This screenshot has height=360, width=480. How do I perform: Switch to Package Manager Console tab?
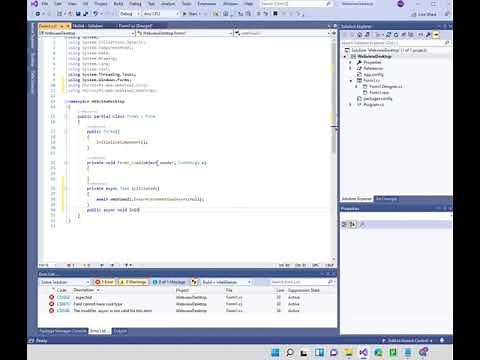[63, 331]
